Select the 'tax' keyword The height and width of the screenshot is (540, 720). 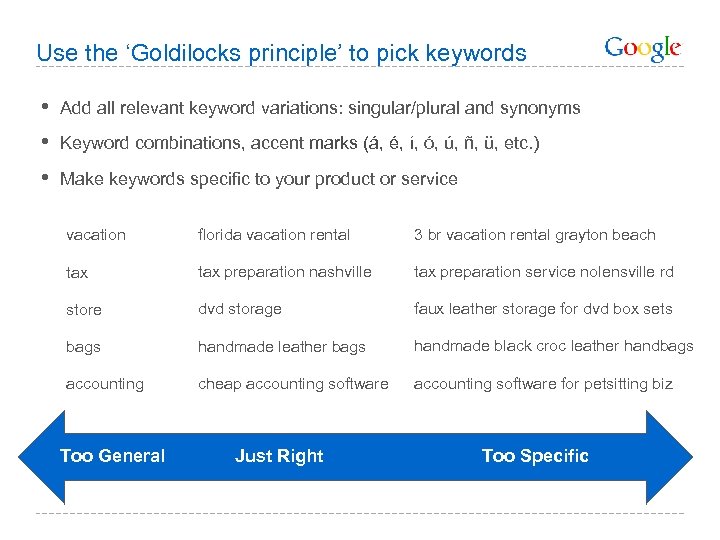click(x=77, y=273)
